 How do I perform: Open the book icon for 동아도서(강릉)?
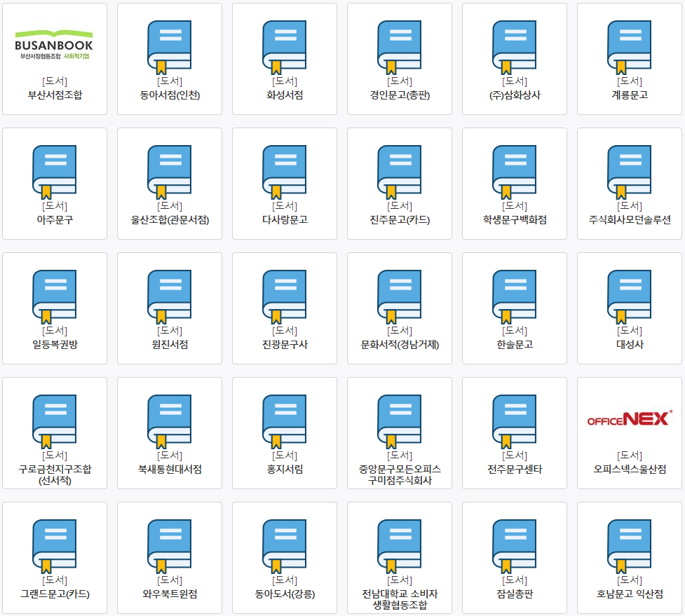click(x=285, y=547)
